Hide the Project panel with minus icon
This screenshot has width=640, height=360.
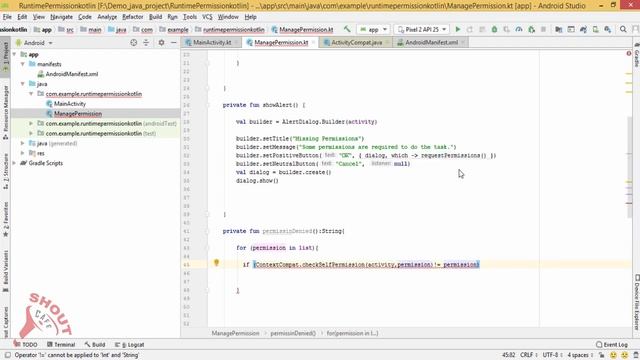pyautogui.click(x=173, y=43)
